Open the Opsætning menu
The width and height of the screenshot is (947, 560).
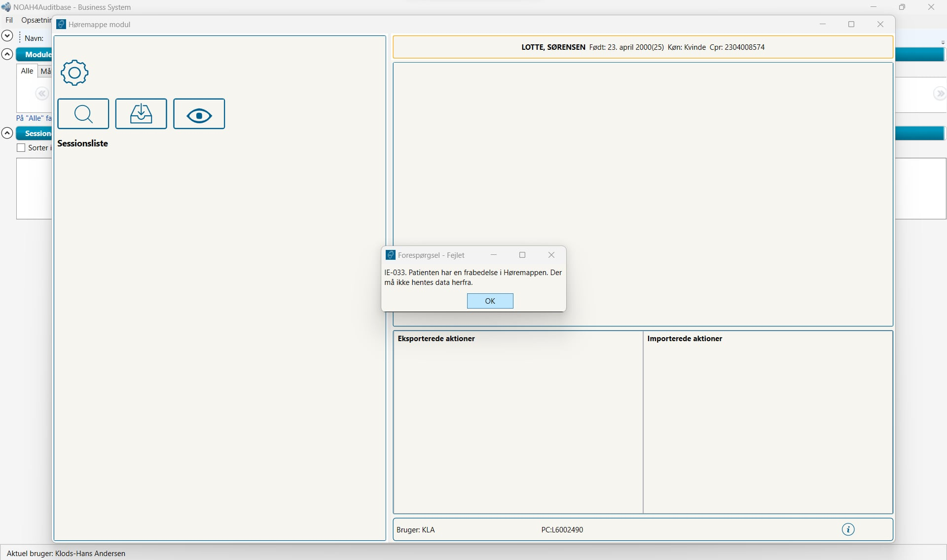[x=36, y=20]
